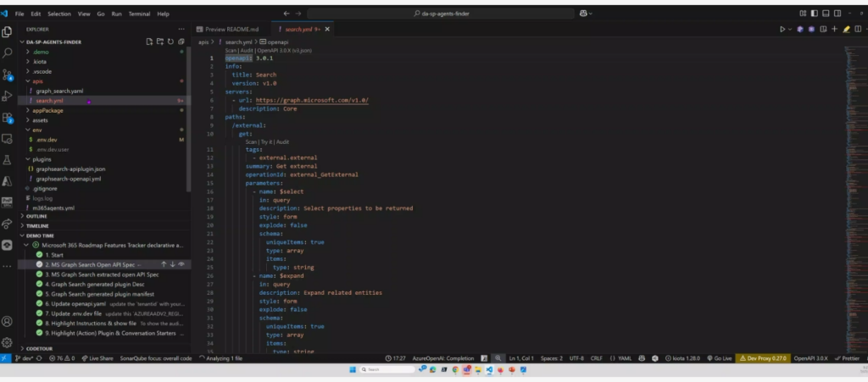
Task: Open the graph.microsoft.com URL link
Action: click(312, 101)
